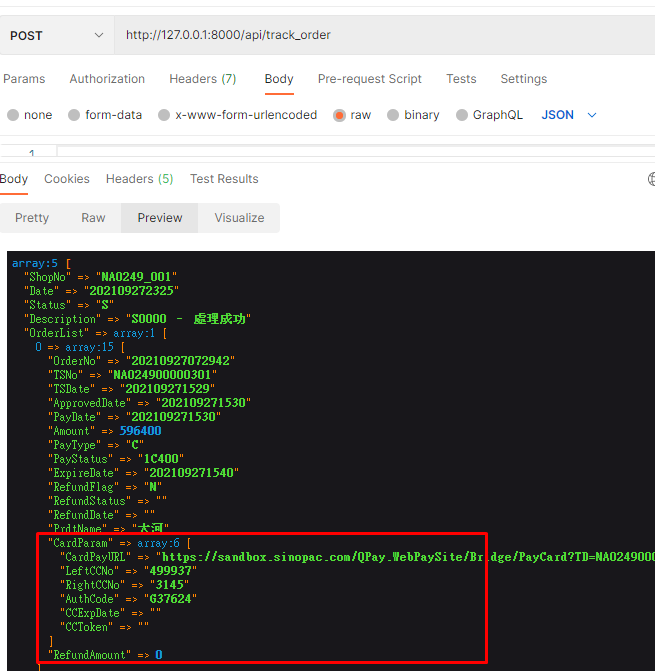The height and width of the screenshot is (671, 655).
Task: Click the PayStatus value 1C400
Action: (x=161, y=459)
